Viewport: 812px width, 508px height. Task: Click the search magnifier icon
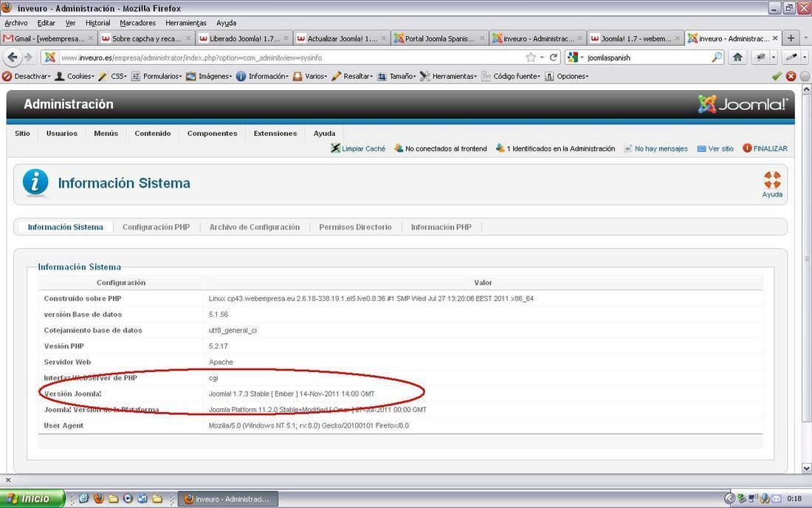point(717,58)
